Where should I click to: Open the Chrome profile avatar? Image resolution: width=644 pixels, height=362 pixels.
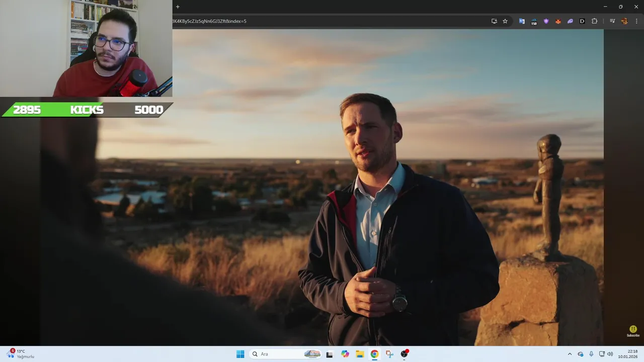coord(624,21)
